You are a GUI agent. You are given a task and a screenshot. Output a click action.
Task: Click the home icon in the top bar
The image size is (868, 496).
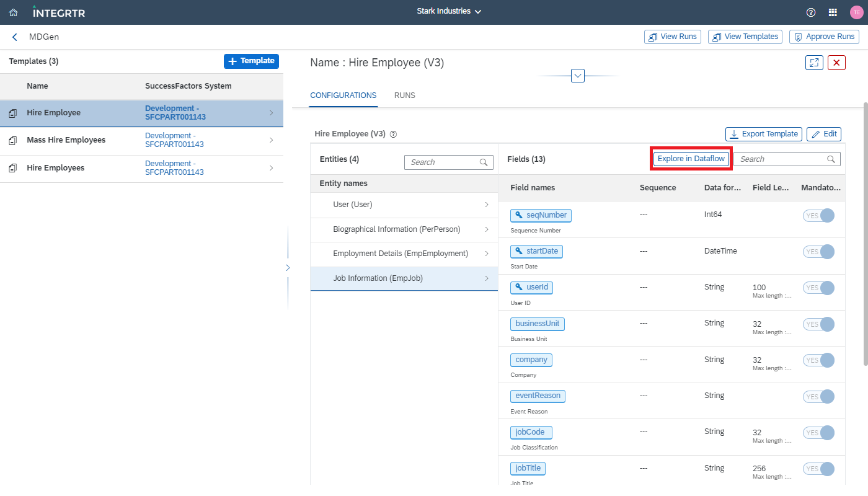point(13,12)
